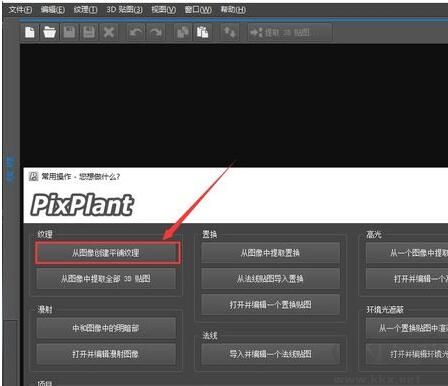448x386 pixels.
Task: Click the paste clipboard icon
Action: click(202, 32)
